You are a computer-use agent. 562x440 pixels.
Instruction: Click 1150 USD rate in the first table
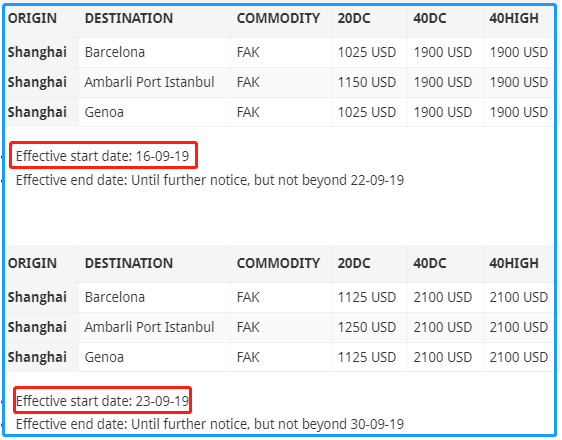[x=367, y=82]
